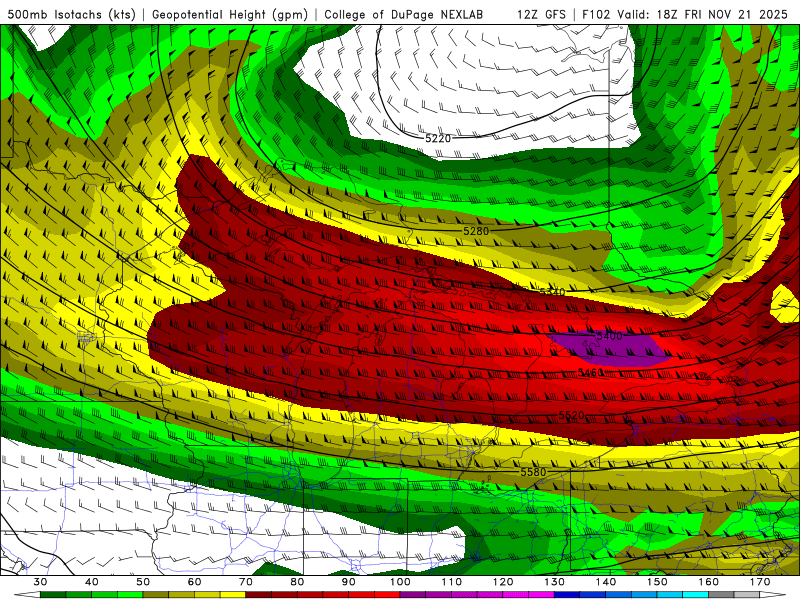Image resolution: width=800 pixels, height=600 pixels.
Task: Click the '12Z GFS' model run label
Action: 541,15
